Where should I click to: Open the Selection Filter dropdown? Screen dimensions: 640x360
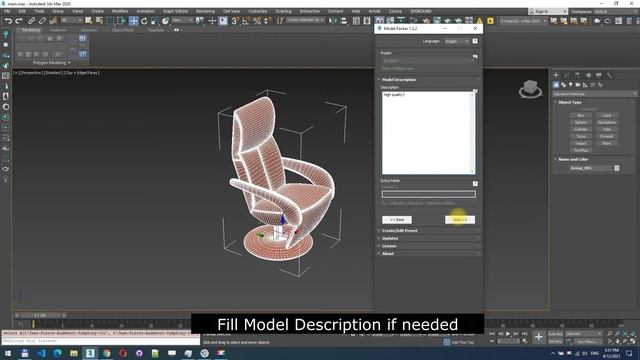(71, 20)
